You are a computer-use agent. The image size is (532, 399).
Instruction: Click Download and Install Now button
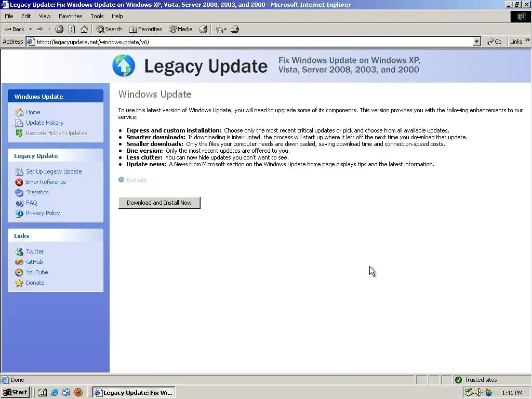point(159,203)
